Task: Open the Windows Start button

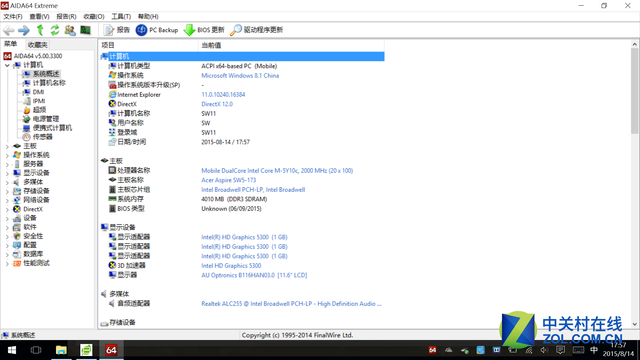Action: point(12,350)
